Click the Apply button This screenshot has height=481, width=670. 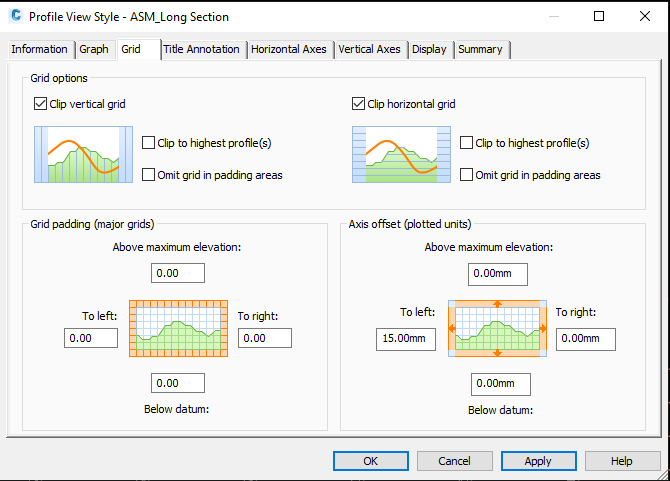coord(538,461)
